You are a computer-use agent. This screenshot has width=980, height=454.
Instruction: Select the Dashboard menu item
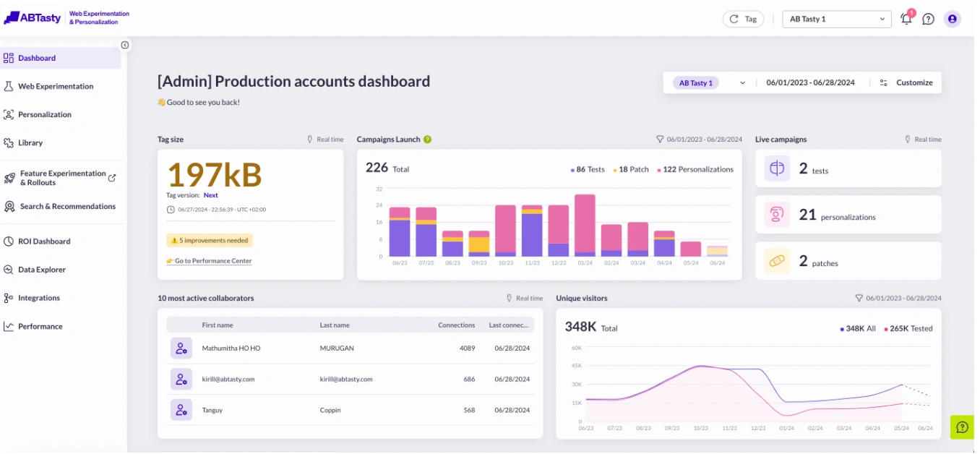point(36,57)
